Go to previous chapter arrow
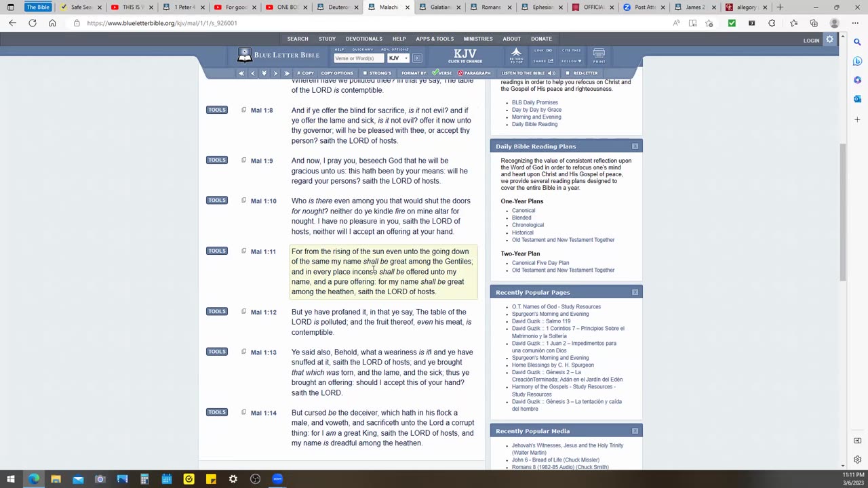Screen dimensions: 868x488 pyautogui.click(x=253, y=73)
